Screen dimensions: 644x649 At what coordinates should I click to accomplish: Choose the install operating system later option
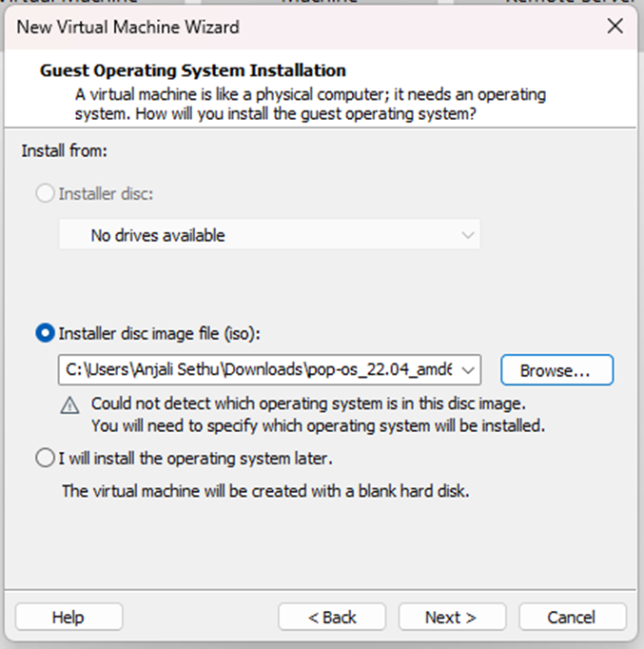click(x=45, y=459)
